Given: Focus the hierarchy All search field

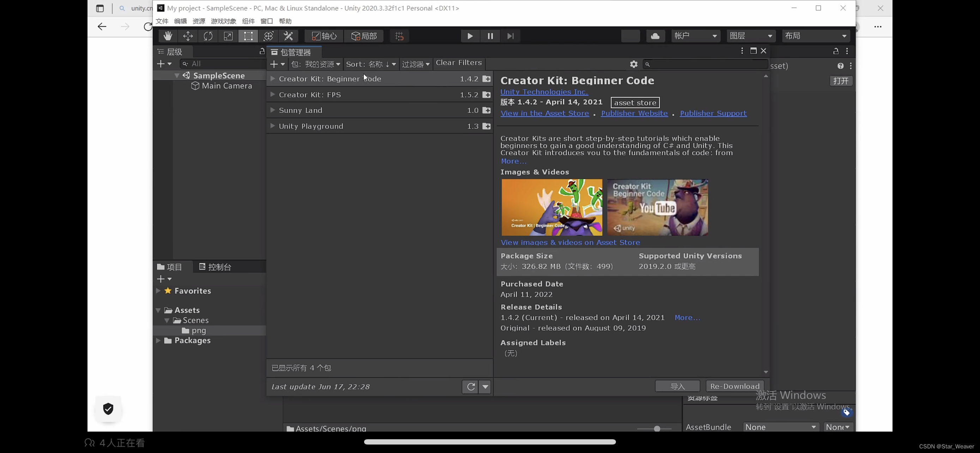Looking at the screenshot, I should [x=223, y=64].
